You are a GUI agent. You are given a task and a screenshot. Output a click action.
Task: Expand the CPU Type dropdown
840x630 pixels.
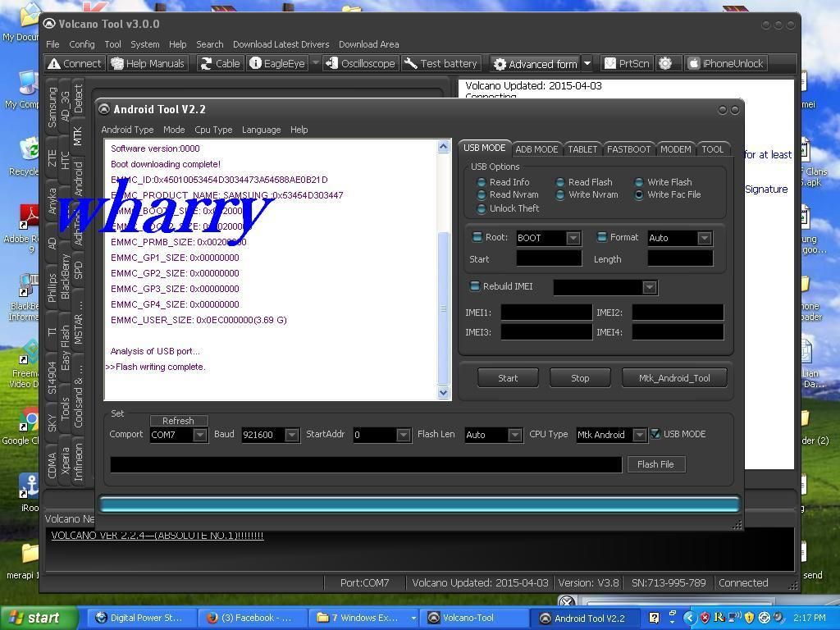tap(639, 435)
